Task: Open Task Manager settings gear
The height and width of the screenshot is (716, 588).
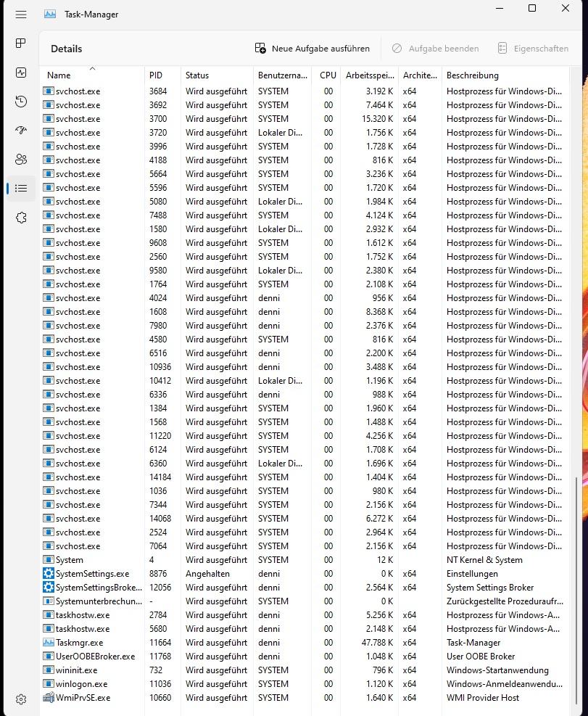Action: pyautogui.click(x=21, y=699)
